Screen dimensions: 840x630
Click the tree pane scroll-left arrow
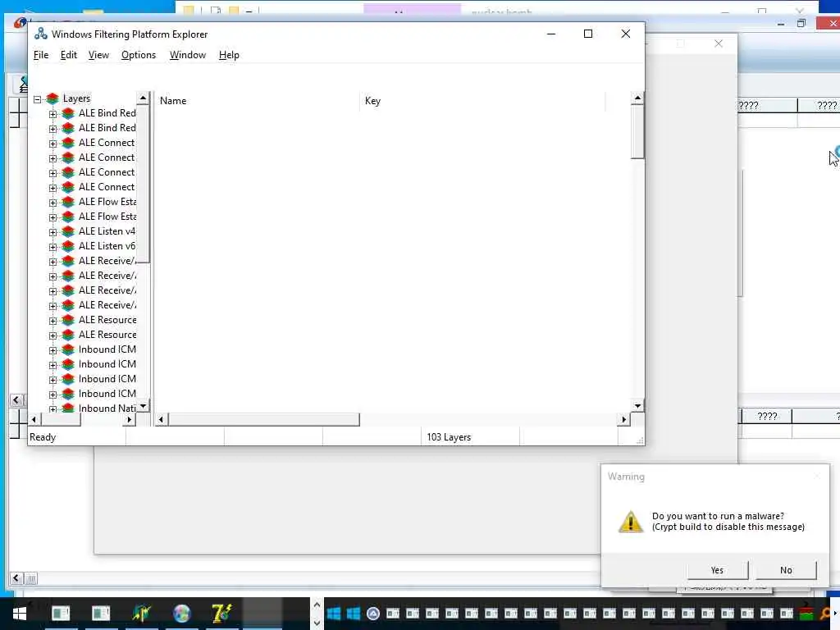(x=34, y=420)
